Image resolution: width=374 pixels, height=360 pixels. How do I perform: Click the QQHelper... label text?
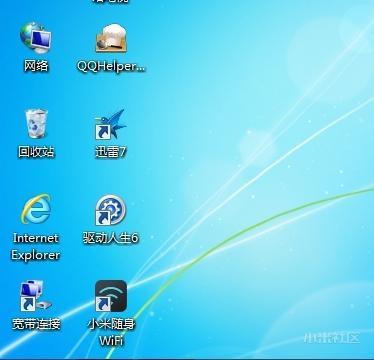pos(111,67)
